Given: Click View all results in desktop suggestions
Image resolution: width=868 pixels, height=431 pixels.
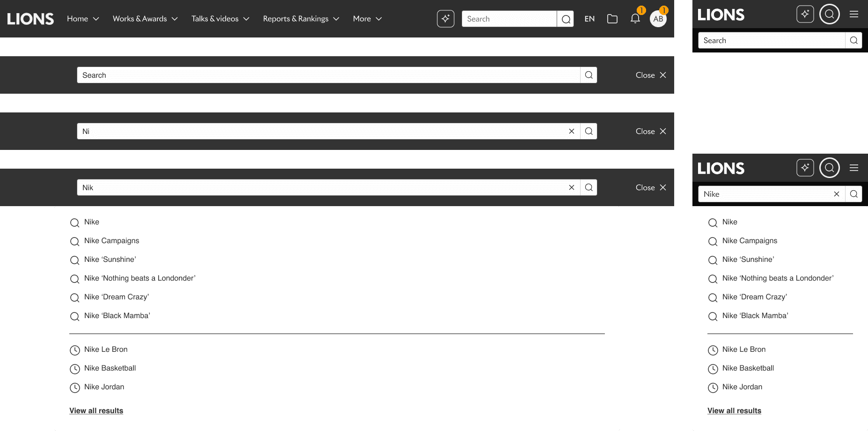Looking at the screenshot, I should click(96, 411).
